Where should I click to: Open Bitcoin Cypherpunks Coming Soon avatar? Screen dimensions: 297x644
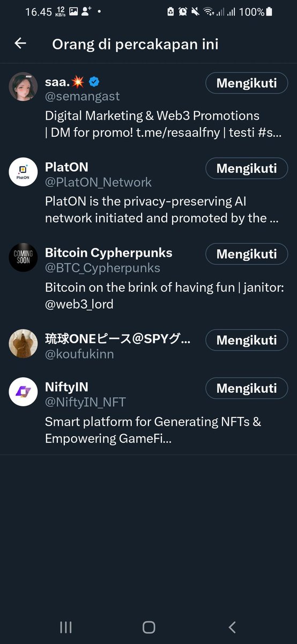23,258
